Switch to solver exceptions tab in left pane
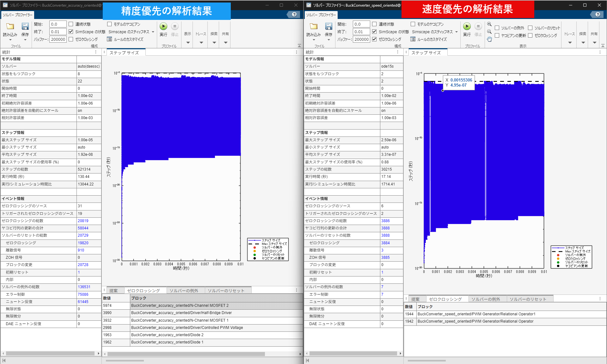The width and height of the screenshot is (607, 364). tap(184, 291)
